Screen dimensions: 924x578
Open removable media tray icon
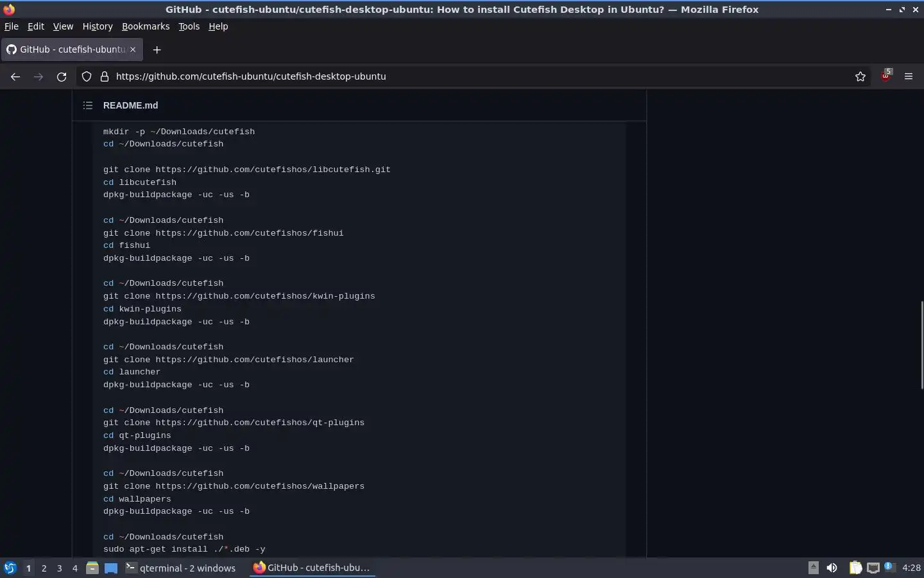[x=813, y=567]
